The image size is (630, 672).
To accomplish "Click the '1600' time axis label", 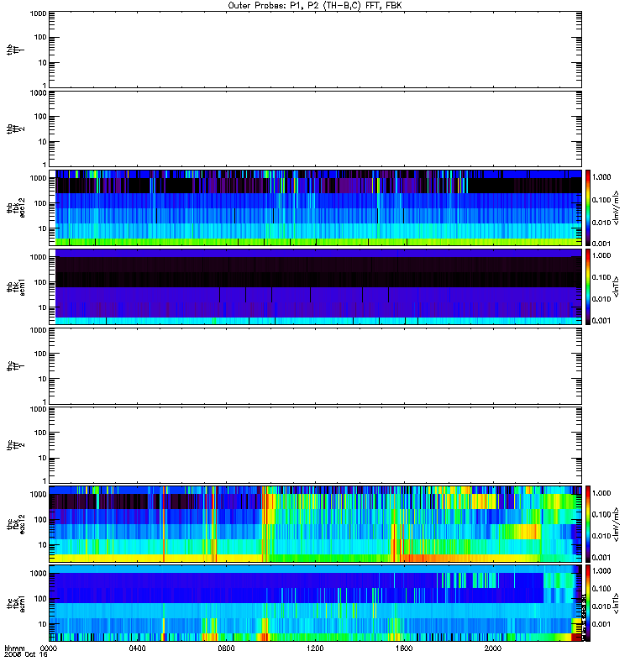I will [x=404, y=648].
